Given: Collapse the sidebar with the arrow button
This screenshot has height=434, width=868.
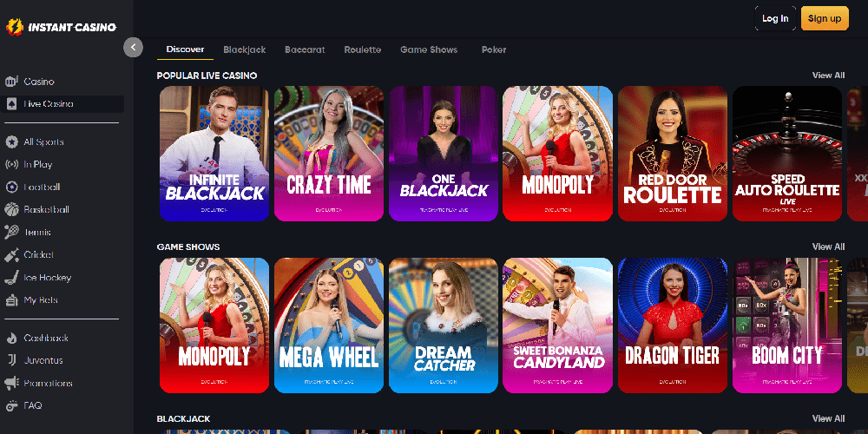Looking at the screenshot, I should click(133, 47).
